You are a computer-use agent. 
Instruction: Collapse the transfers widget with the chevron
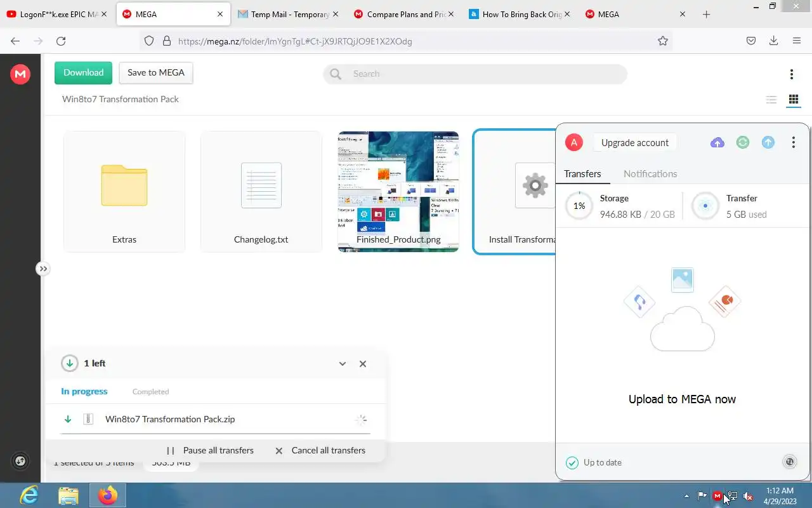tap(343, 364)
